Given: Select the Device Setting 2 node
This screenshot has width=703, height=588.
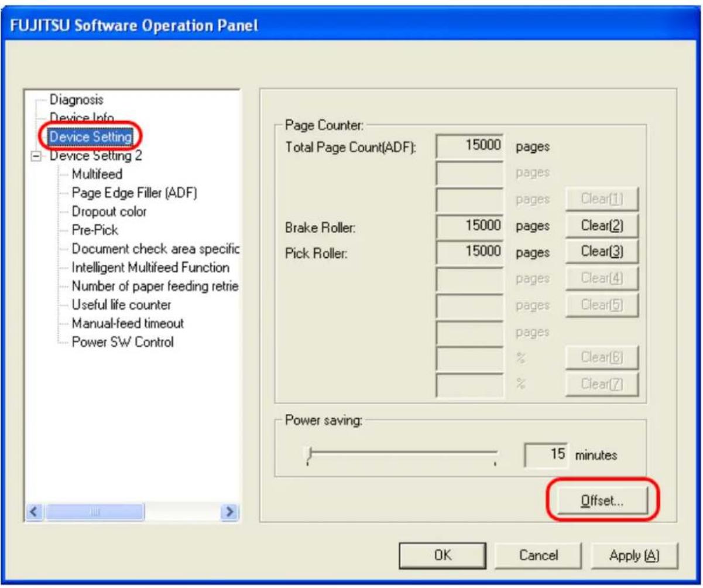Looking at the screenshot, I should point(95,156).
